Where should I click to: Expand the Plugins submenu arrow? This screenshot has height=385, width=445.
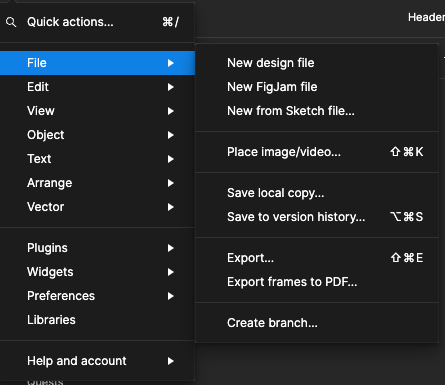click(x=171, y=248)
